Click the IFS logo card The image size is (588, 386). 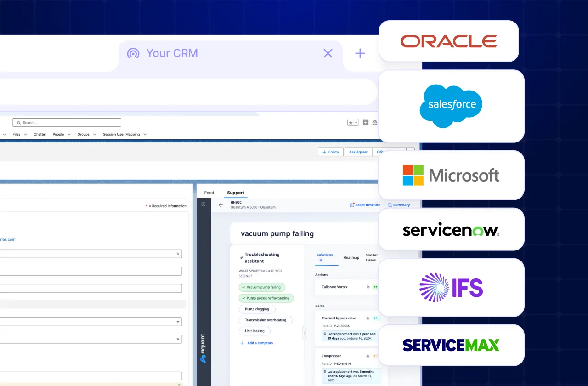[451, 288]
